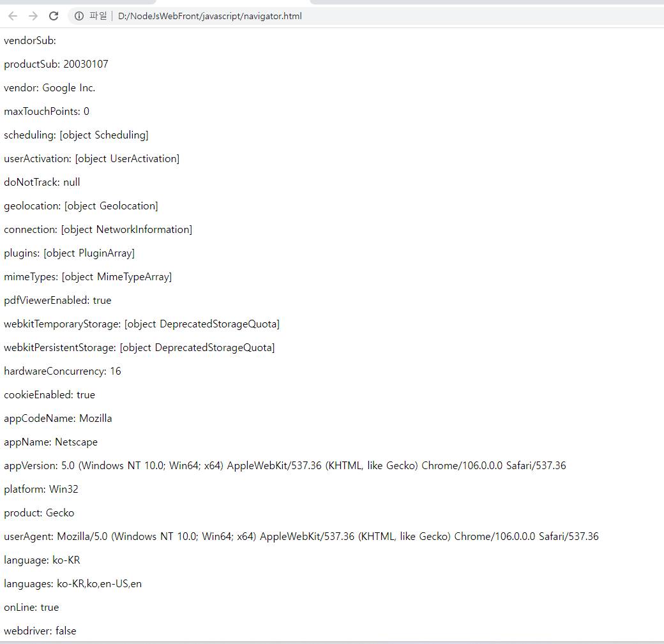Click the 'userActivation: [object UserActivation]' line
The height and width of the screenshot is (644, 664).
tap(91, 159)
